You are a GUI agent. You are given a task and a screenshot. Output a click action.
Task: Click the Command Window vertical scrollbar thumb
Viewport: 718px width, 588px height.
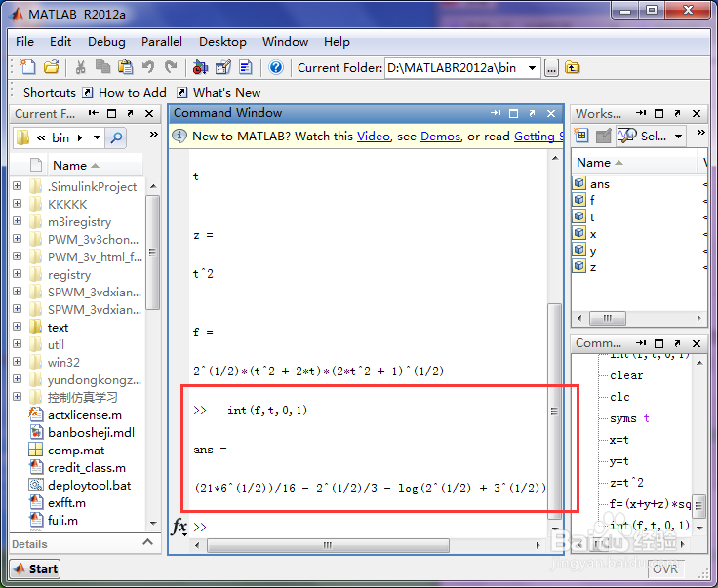[554, 411]
